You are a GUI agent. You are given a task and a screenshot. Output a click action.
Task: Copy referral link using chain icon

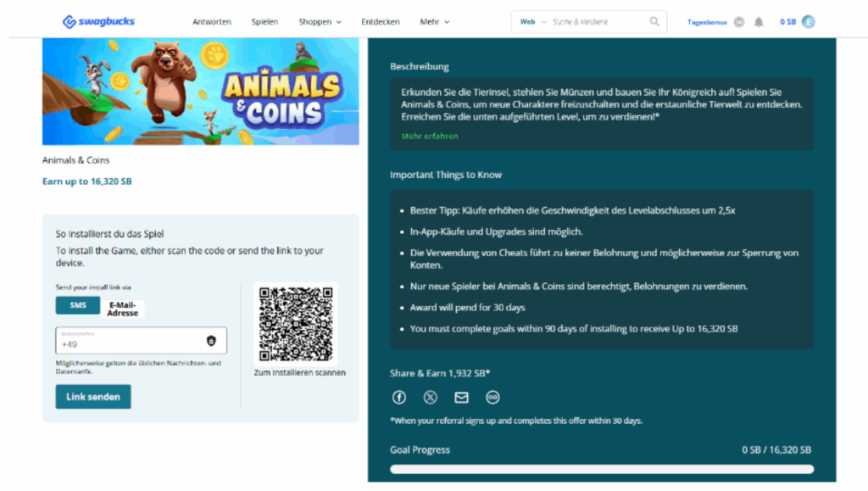coord(492,397)
